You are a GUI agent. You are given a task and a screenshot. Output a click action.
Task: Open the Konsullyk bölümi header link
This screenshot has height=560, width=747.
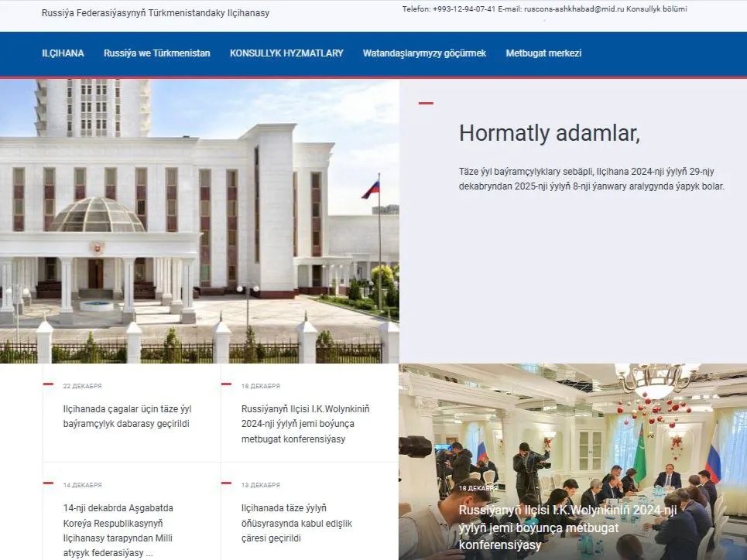click(656, 9)
